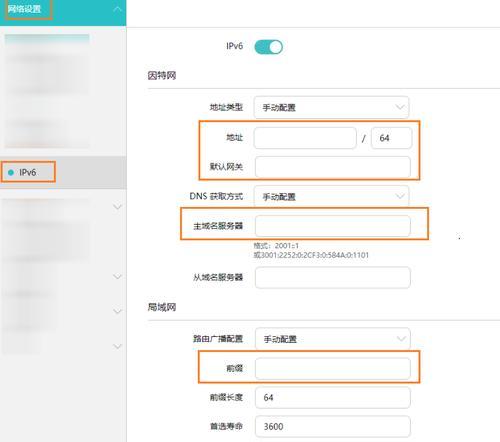Open the 路由广播配置 dropdown
Viewport: 500px width, 442px height.
pyautogui.click(x=333, y=339)
